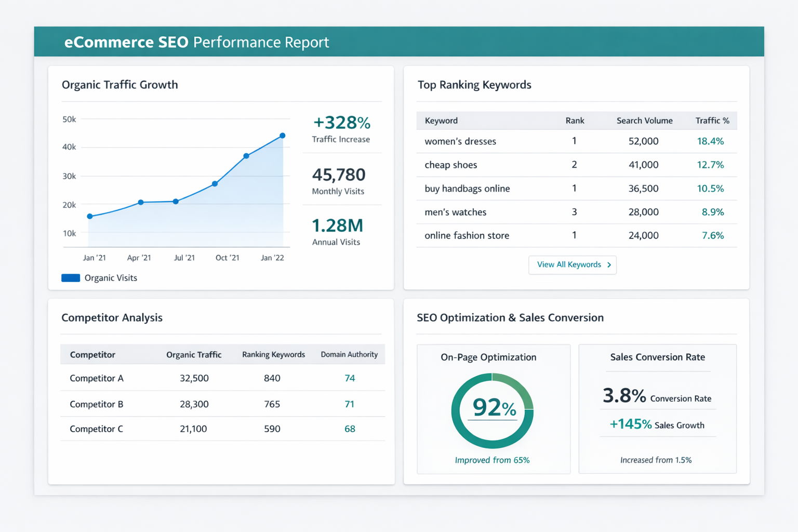
Task: Select the 92% On-Page Optimization donut chart
Action: pyautogui.click(x=492, y=410)
